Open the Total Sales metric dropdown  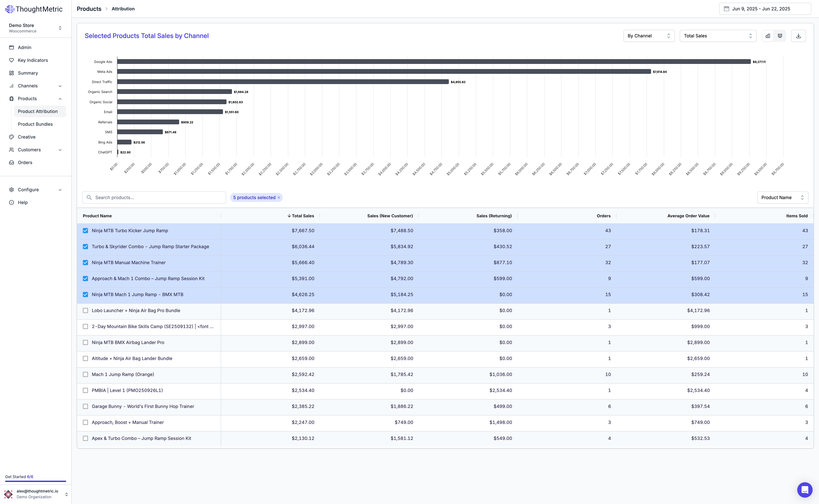tap(718, 36)
